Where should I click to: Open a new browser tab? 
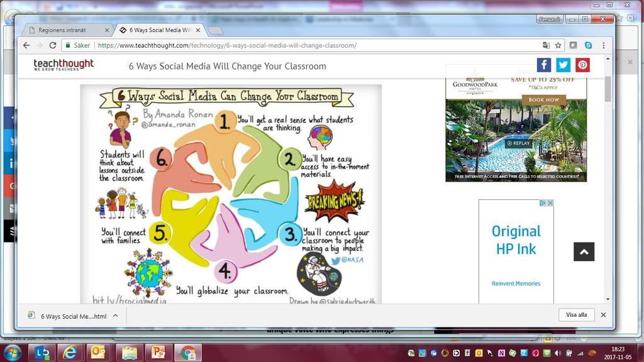[216, 31]
